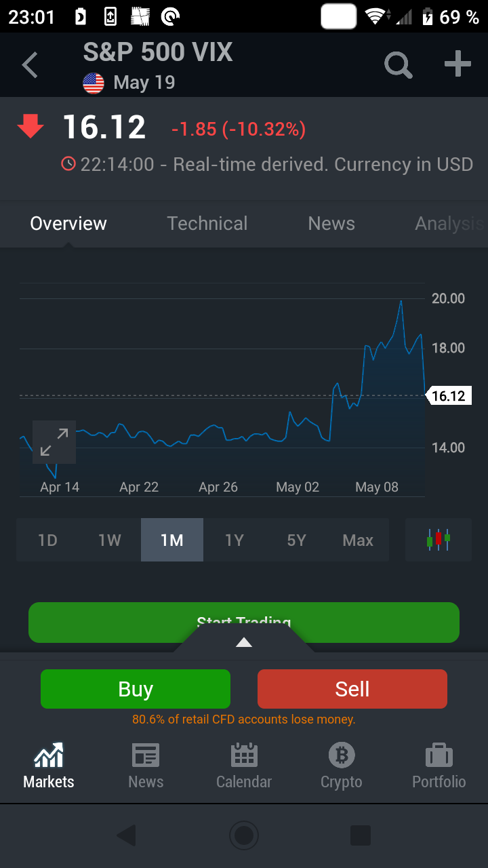
Task: Tap the 16.12 chart price marker
Action: click(449, 396)
